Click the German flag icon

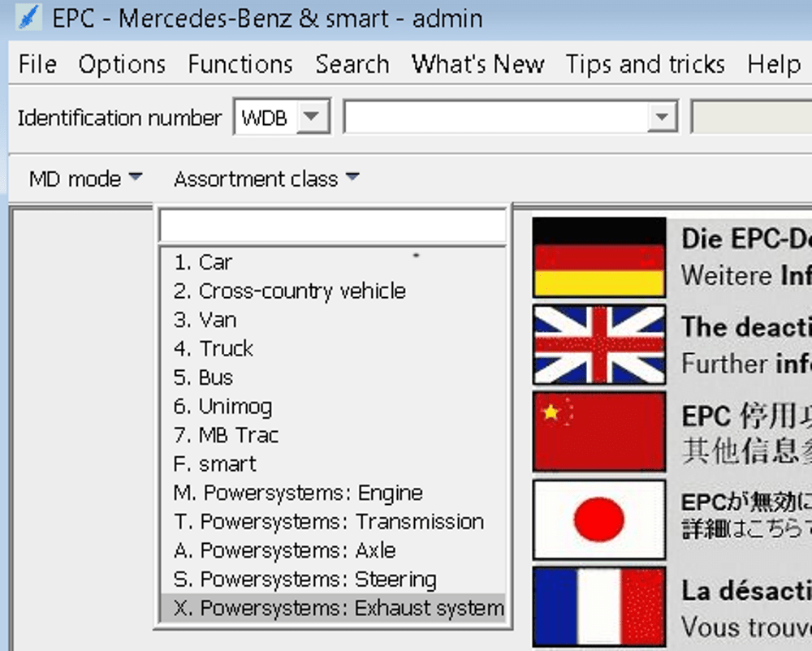599,257
